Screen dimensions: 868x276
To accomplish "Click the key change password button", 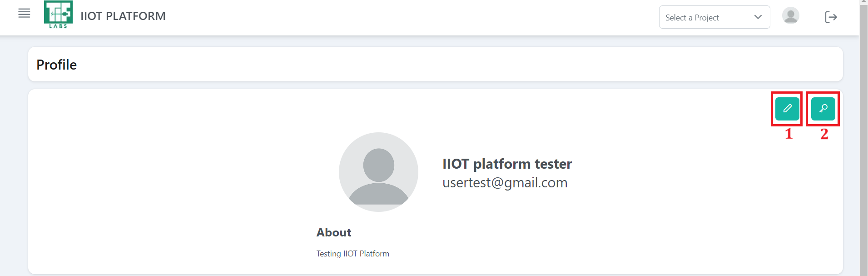I will coord(823,109).
